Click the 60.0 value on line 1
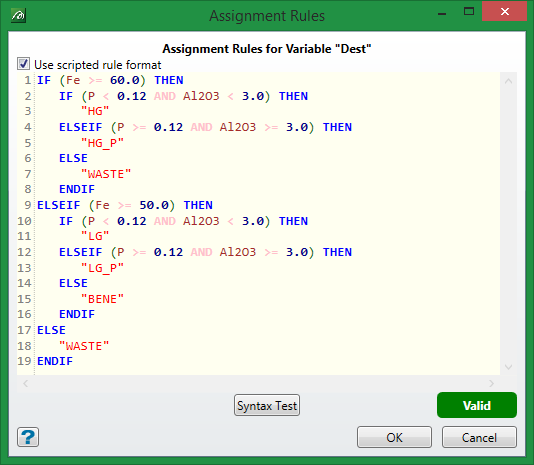This screenshot has height=465, width=534. click(x=125, y=80)
